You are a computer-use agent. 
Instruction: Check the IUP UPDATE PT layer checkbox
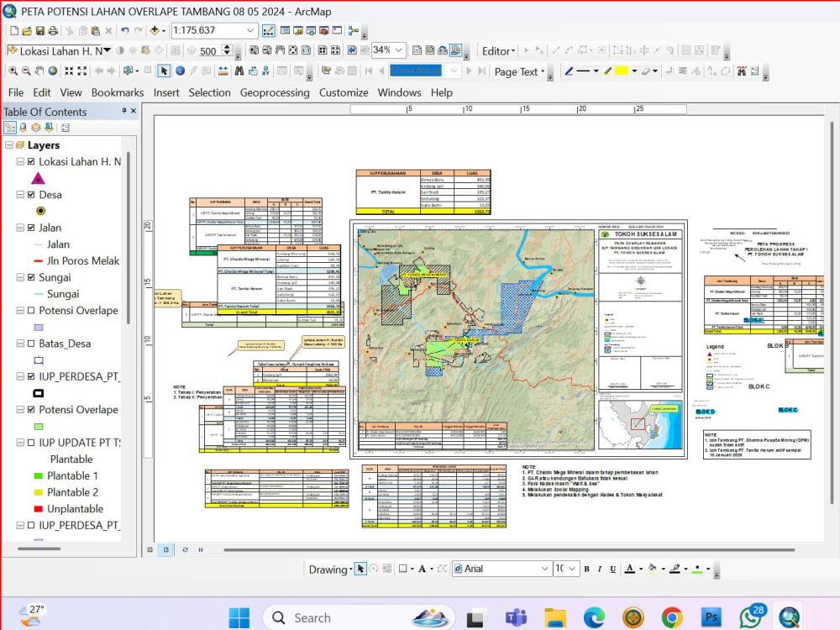pyautogui.click(x=31, y=443)
